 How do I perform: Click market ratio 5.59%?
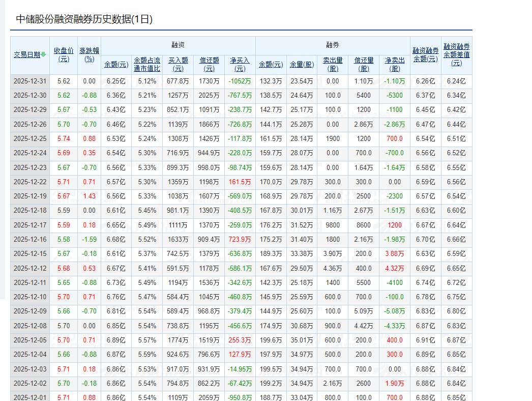pyautogui.click(x=147, y=354)
